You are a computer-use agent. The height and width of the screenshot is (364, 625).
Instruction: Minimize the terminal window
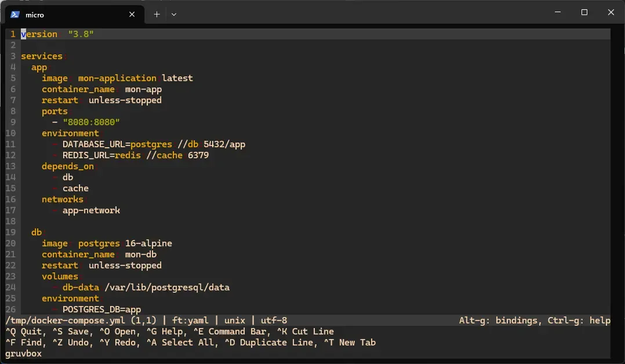(x=558, y=12)
